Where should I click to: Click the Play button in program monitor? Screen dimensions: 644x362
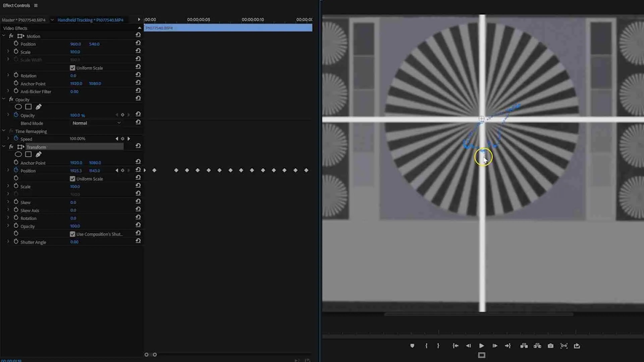[481, 346]
